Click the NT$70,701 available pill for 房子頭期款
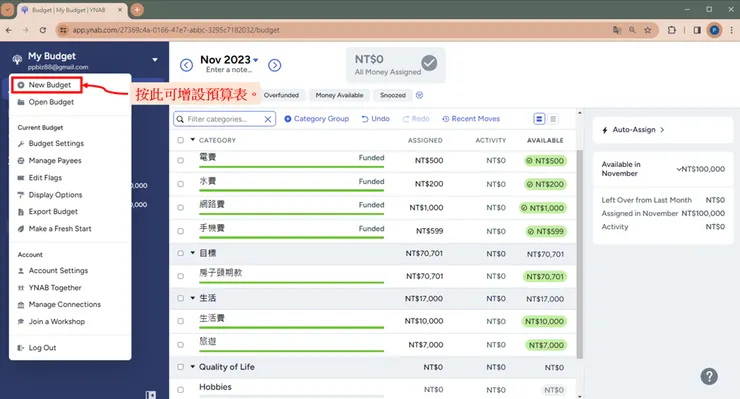Viewport: 740px width, 399px height. tap(545, 277)
